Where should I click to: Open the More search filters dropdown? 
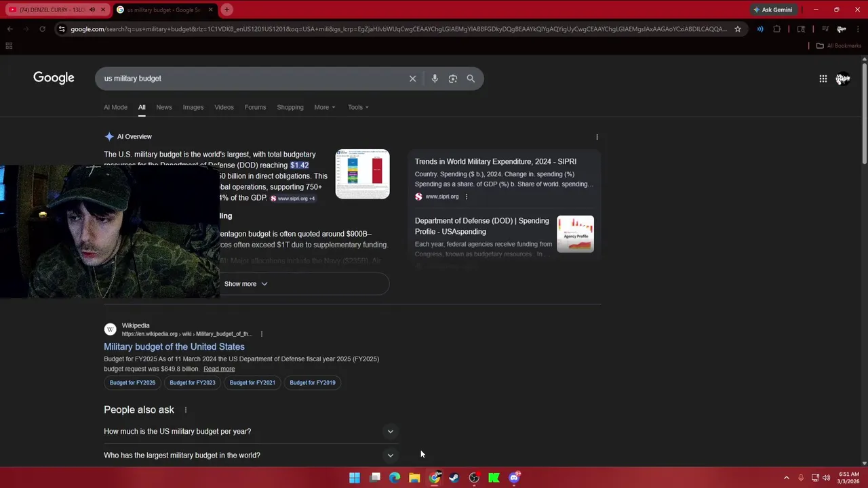[x=325, y=107]
